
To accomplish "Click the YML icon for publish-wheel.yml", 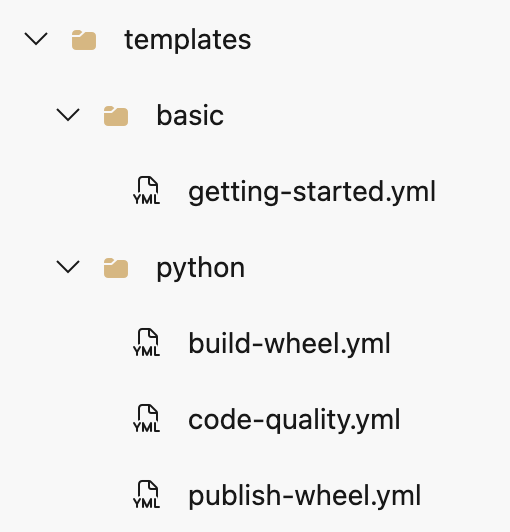I will pos(147,494).
